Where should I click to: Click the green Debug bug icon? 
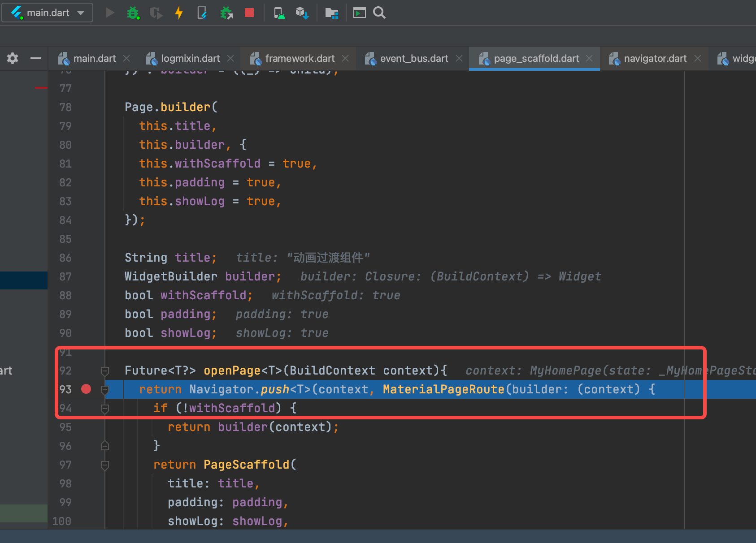(133, 13)
